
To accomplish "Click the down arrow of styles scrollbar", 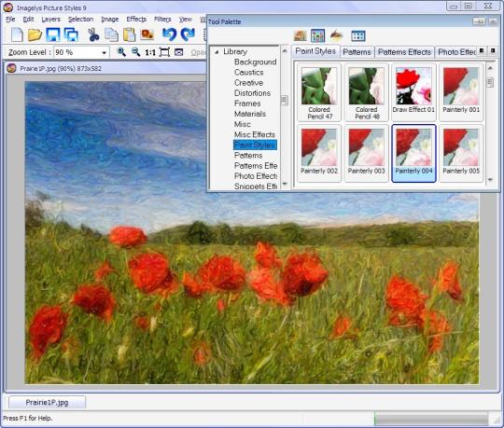I will [490, 180].
